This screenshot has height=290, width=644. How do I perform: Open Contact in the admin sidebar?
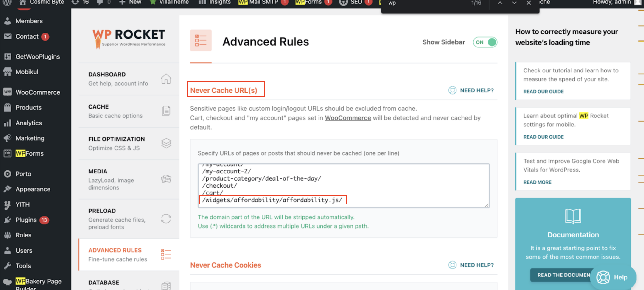pos(27,36)
